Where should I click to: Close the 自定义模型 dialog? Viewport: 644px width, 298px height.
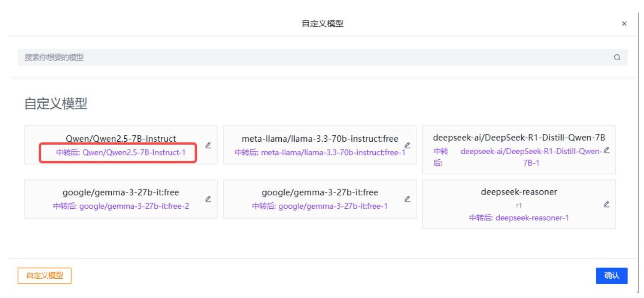[624, 24]
